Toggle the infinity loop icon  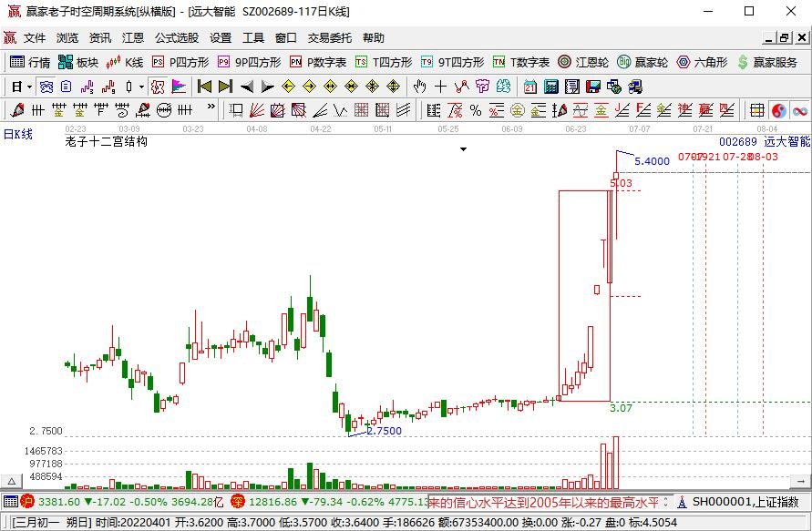coord(799,109)
